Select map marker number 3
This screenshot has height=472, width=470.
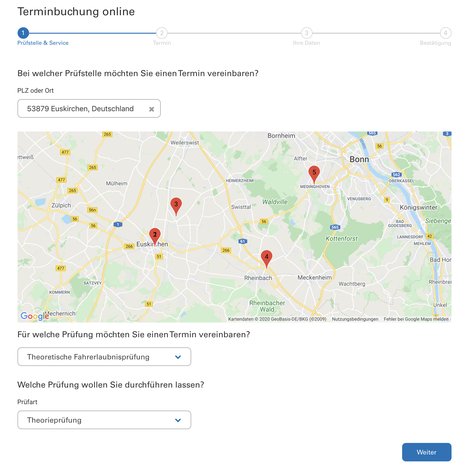tap(176, 206)
